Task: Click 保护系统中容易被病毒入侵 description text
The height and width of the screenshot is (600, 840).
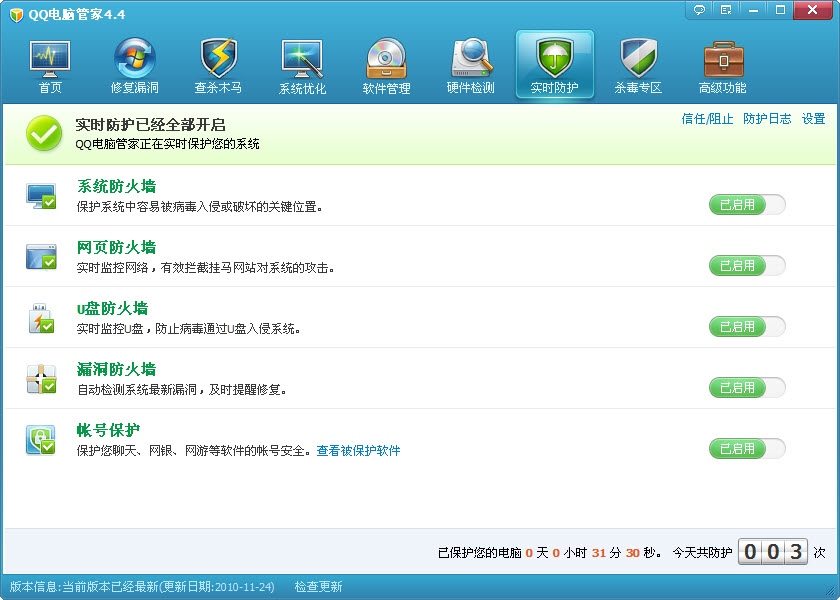Action: 200,206
